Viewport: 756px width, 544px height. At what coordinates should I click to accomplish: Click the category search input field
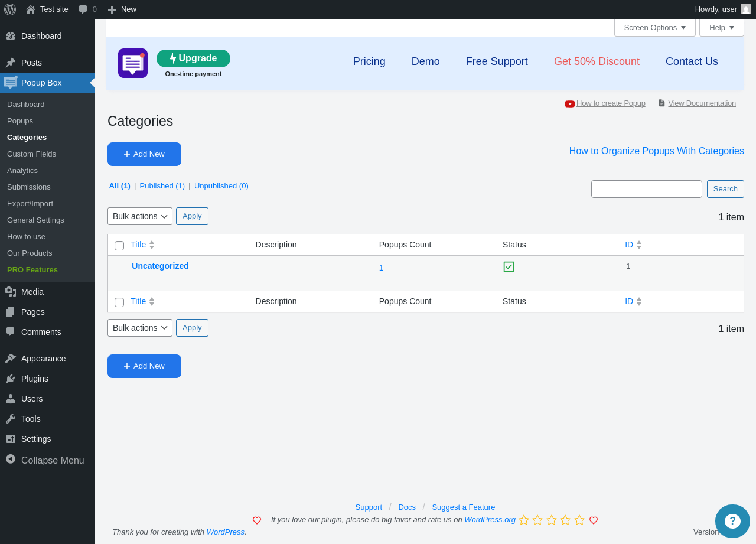coord(647,189)
